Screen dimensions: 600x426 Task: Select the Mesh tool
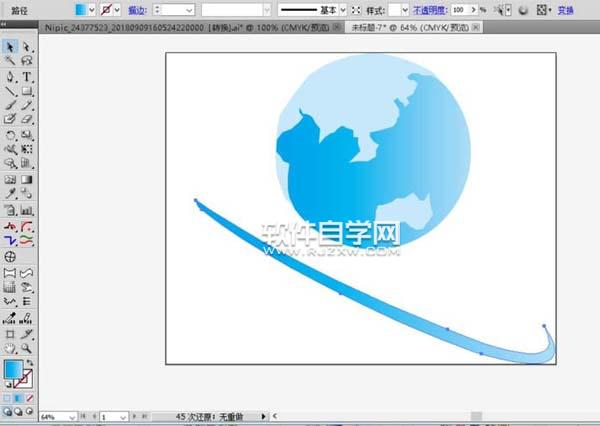(x=10, y=180)
